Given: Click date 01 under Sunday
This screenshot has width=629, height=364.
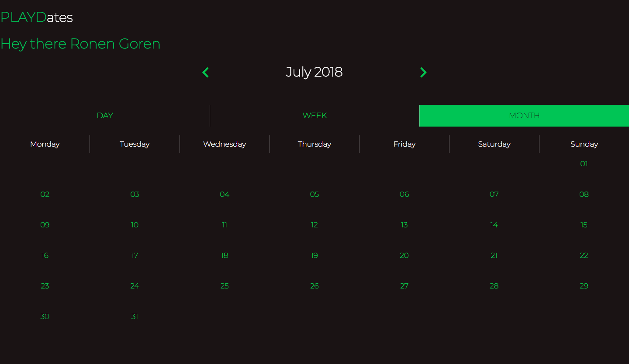Looking at the screenshot, I should (584, 164).
